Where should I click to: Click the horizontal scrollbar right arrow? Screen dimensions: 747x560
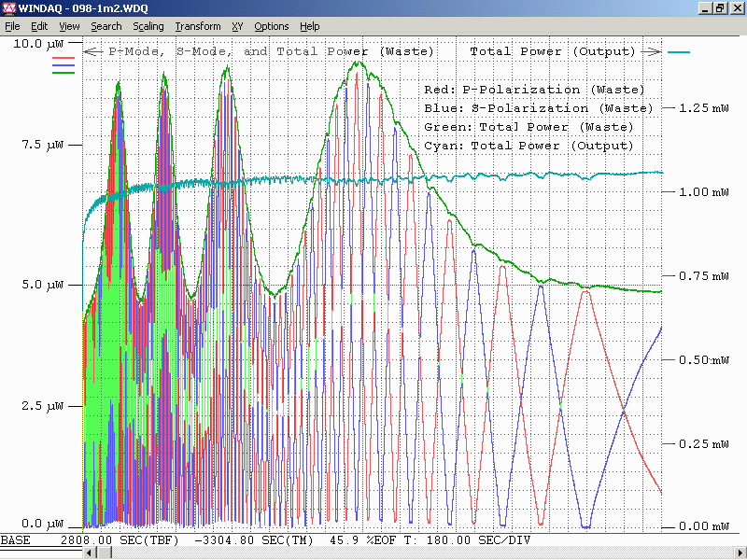pyautogui.click(x=740, y=553)
